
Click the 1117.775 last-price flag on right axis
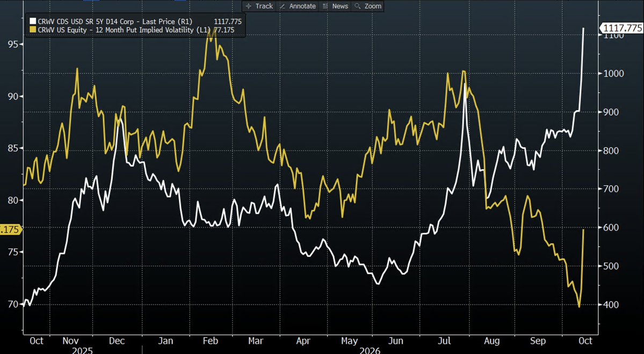coord(621,28)
